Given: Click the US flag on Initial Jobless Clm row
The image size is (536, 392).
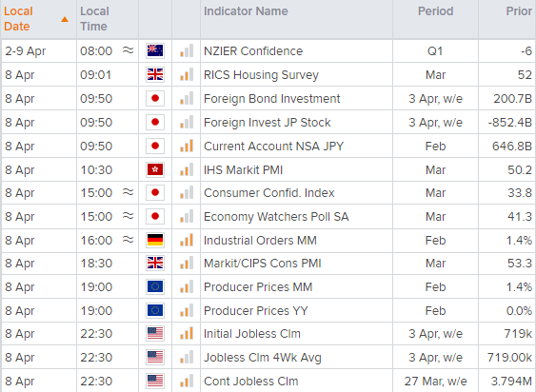Looking at the screenshot, I should 155,334.
